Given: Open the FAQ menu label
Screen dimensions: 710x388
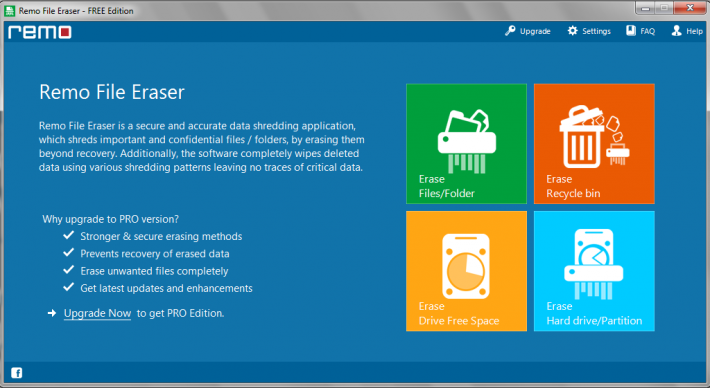Looking at the screenshot, I should [x=648, y=31].
